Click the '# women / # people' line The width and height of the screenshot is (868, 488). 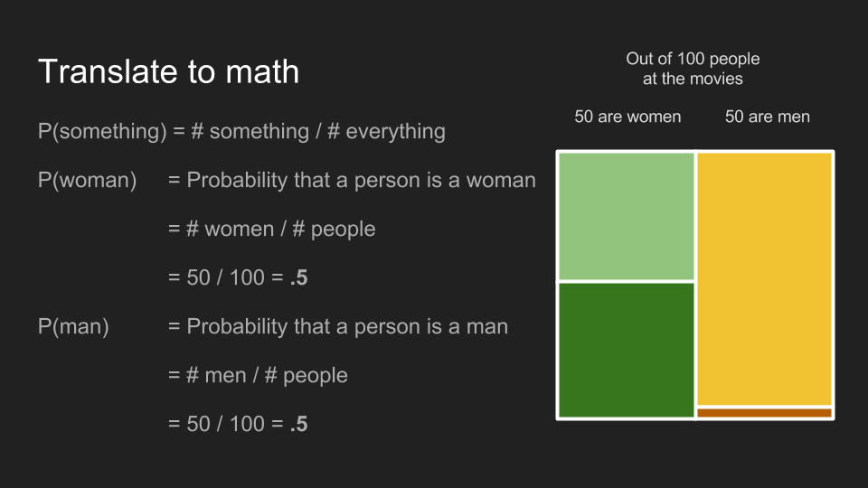pyautogui.click(x=272, y=229)
